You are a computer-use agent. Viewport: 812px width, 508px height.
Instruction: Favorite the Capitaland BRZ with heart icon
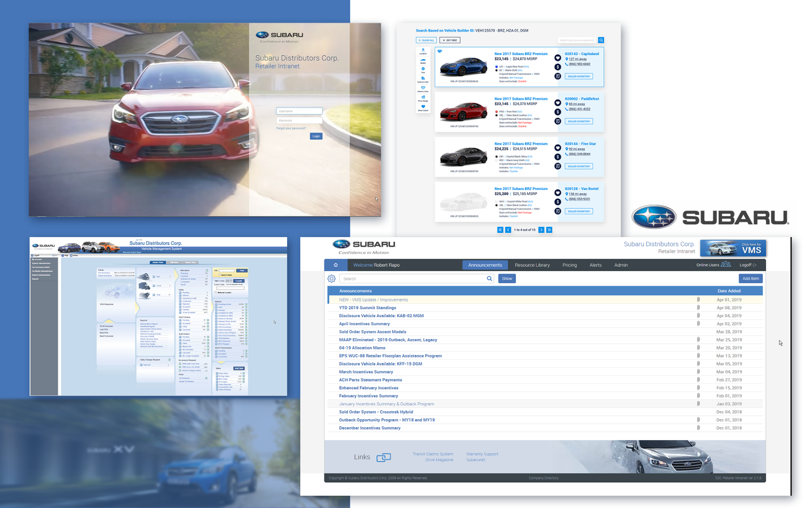coord(557,58)
